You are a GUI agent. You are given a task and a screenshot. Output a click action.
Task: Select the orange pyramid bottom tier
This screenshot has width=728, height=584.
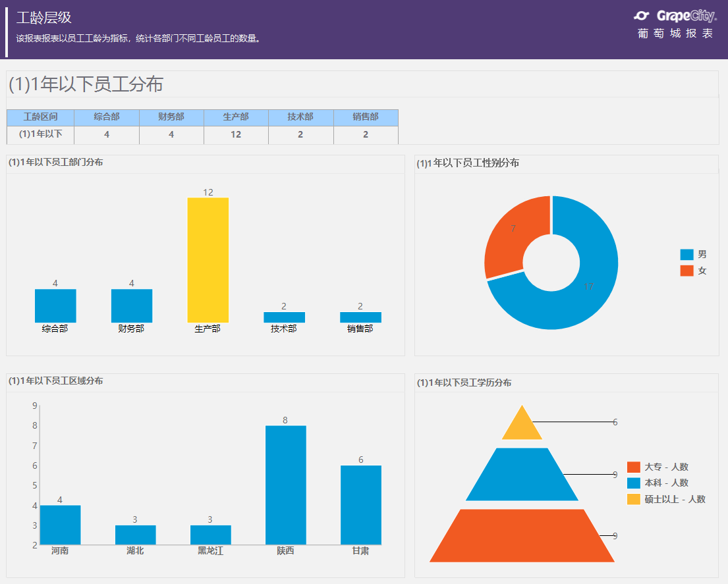tap(522, 537)
